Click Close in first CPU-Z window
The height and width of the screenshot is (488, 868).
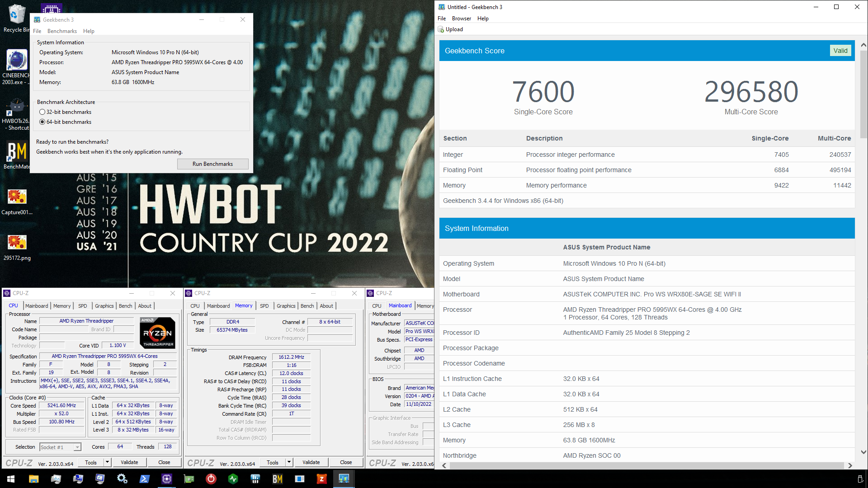pyautogui.click(x=164, y=462)
